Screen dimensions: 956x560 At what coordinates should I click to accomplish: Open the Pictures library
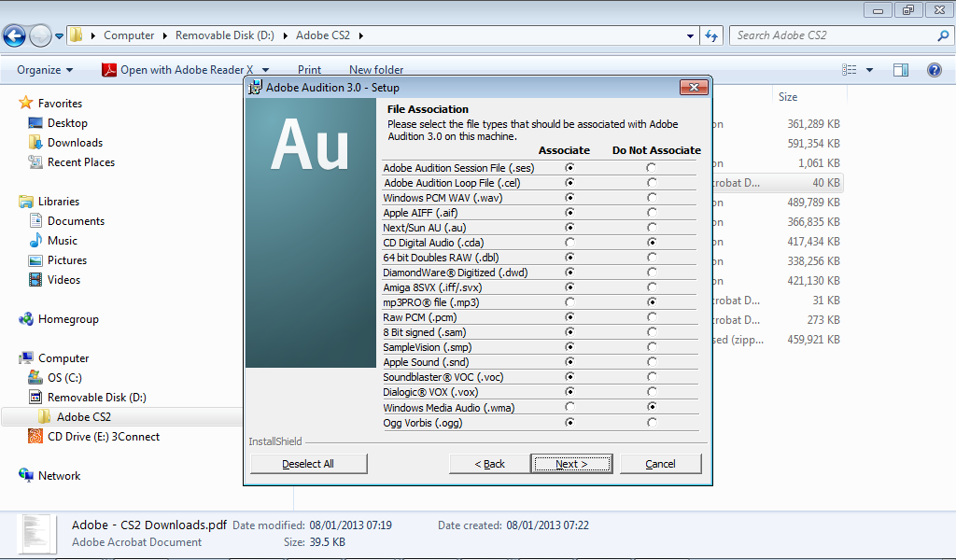pyautogui.click(x=67, y=259)
